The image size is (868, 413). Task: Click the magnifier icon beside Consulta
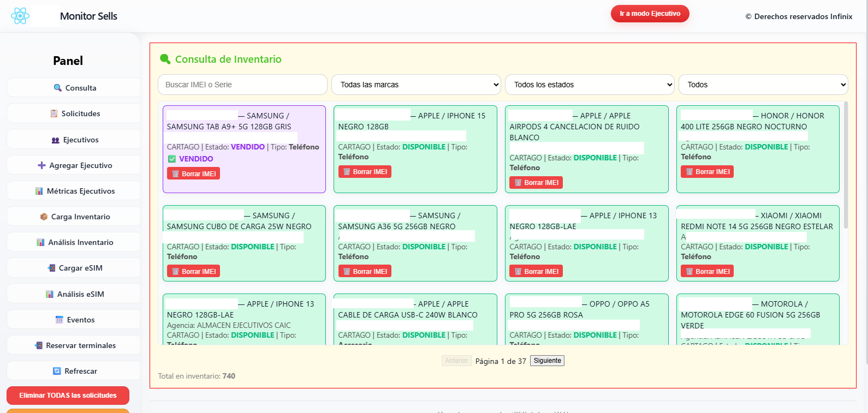click(58, 88)
